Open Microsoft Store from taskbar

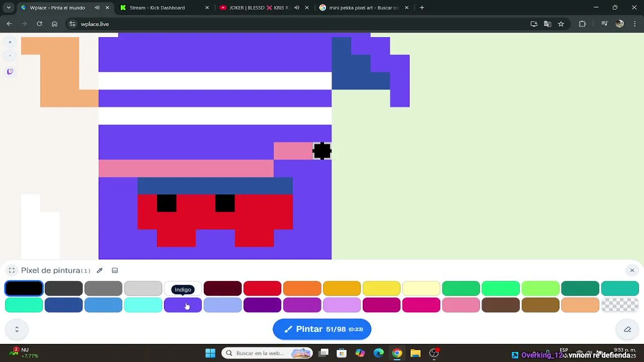pyautogui.click(x=342, y=353)
